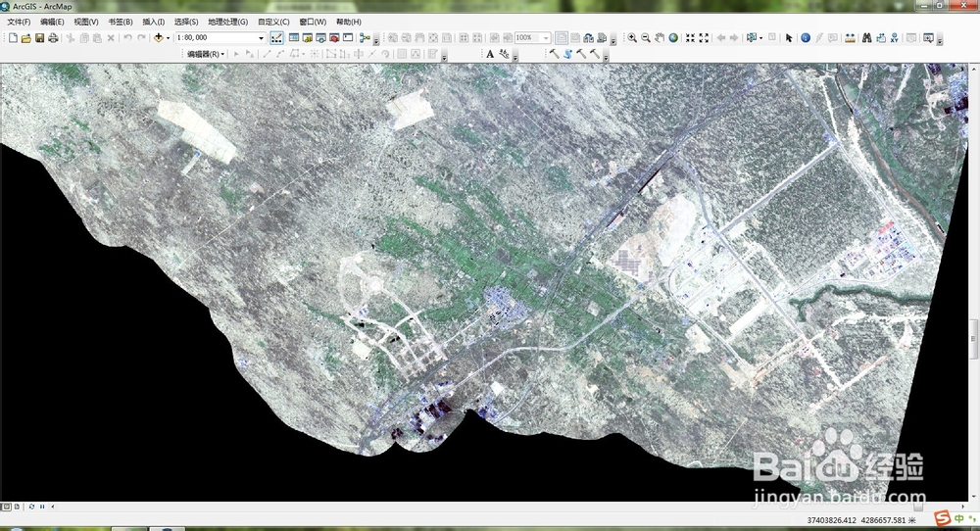Open the 书签(B) menu
The image size is (980, 531).
[121, 22]
